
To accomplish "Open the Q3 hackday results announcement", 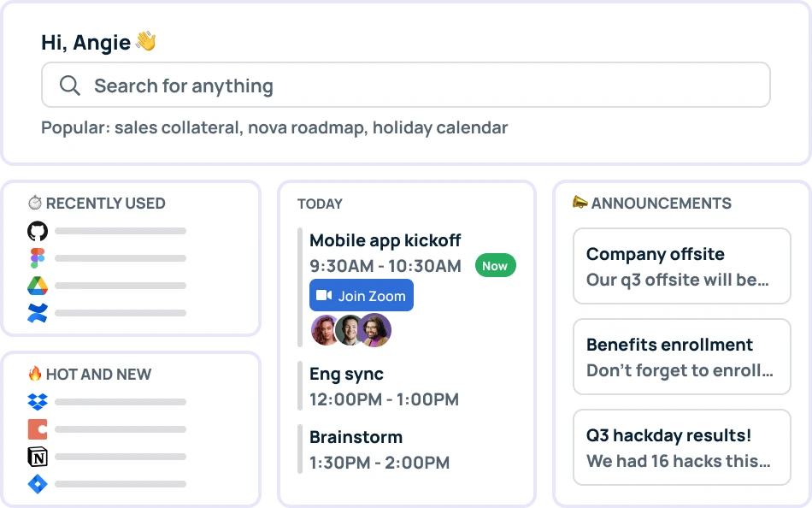I will click(x=681, y=446).
